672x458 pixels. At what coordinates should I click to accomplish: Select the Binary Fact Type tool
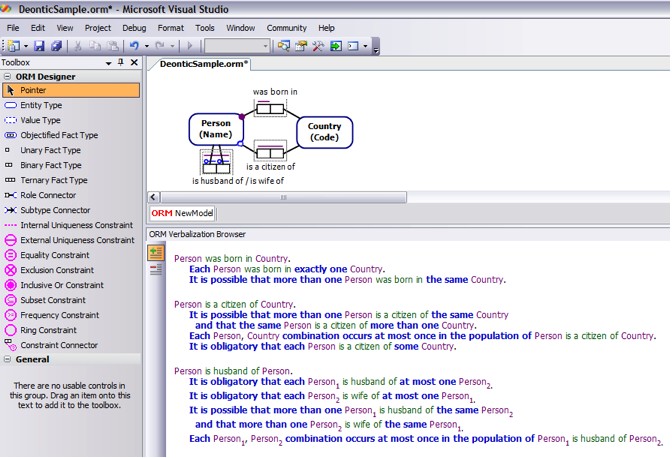[71, 165]
